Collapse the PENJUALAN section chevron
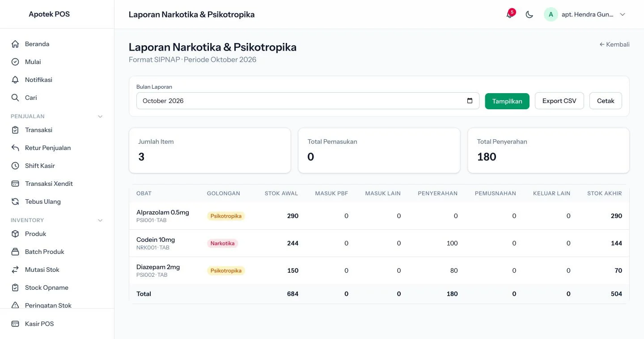644x339 pixels. 100,116
